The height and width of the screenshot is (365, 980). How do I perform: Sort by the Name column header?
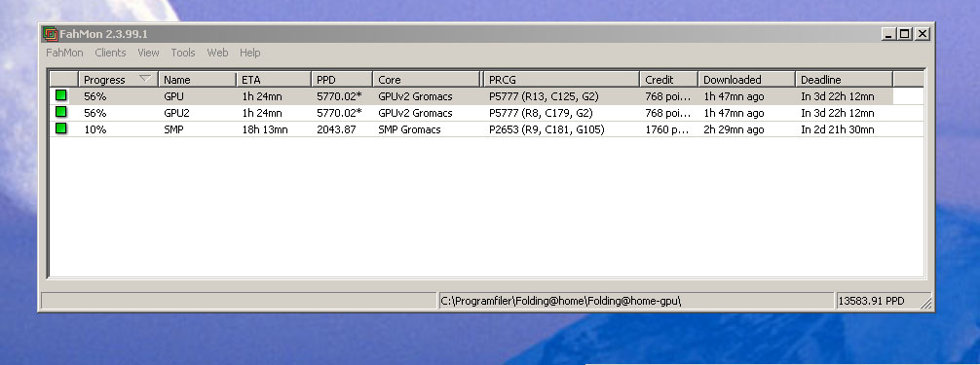tap(197, 80)
